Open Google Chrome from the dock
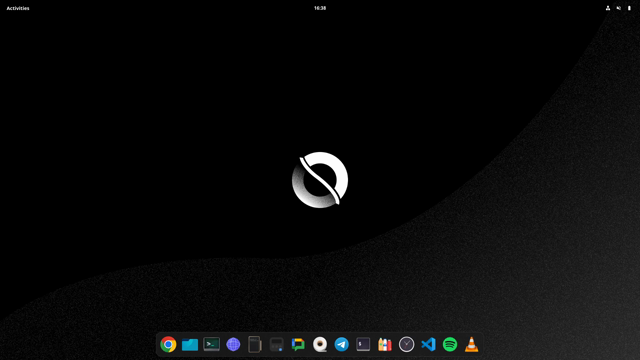This screenshot has height=360, width=640. pyautogui.click(x=168, y=344)
